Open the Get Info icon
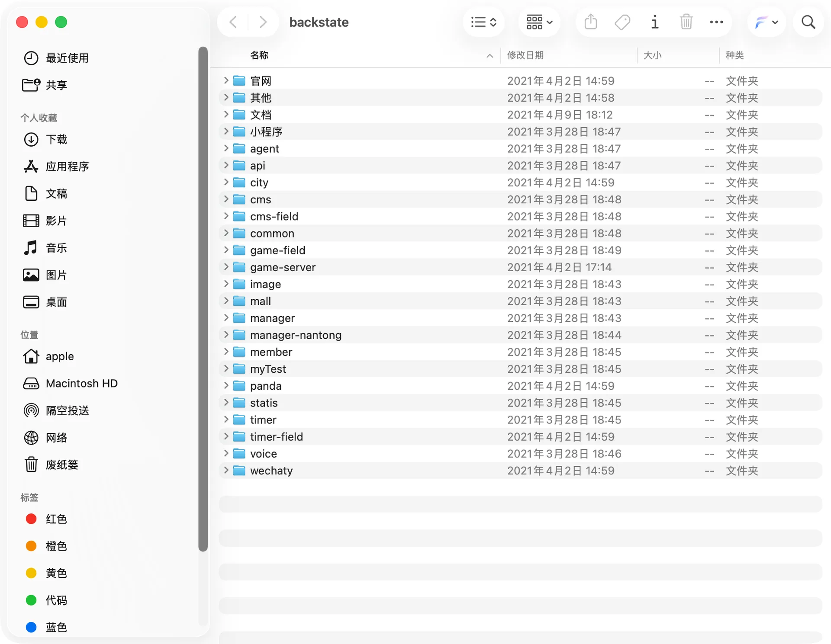The width and height of the screenshot is (831, 644). point(654,22)
